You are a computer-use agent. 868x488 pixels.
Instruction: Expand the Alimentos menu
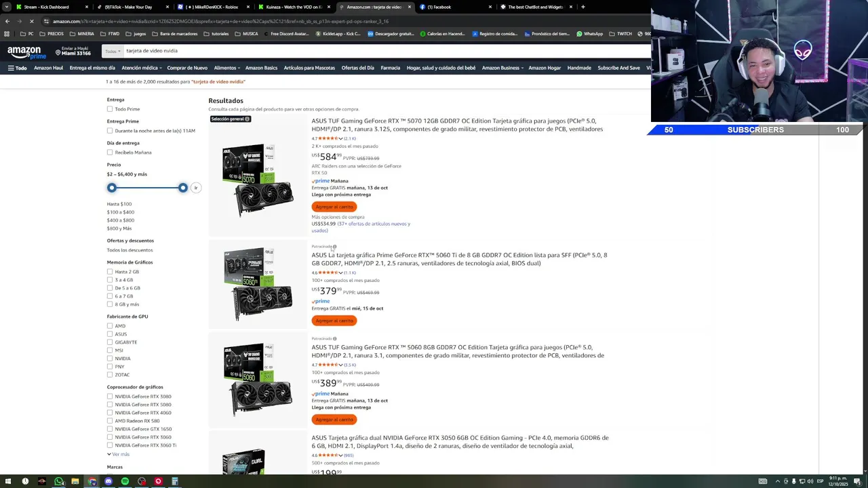[226, 68]
